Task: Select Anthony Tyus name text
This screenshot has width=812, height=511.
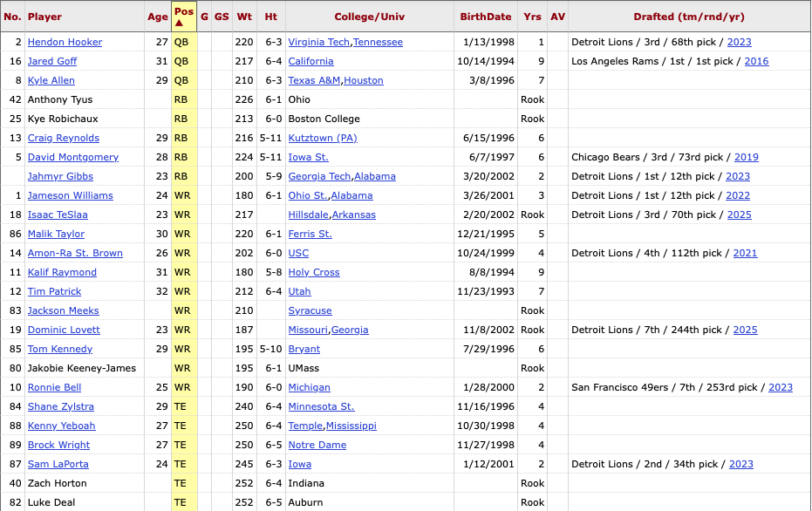Action: (60, 99)
